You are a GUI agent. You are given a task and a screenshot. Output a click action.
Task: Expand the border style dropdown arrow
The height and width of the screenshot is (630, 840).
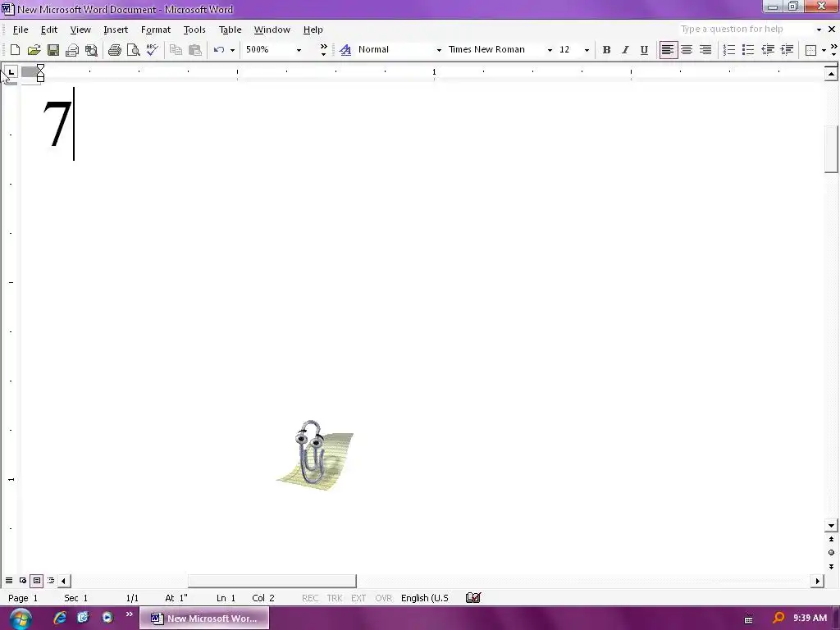[x=824, y=50]
